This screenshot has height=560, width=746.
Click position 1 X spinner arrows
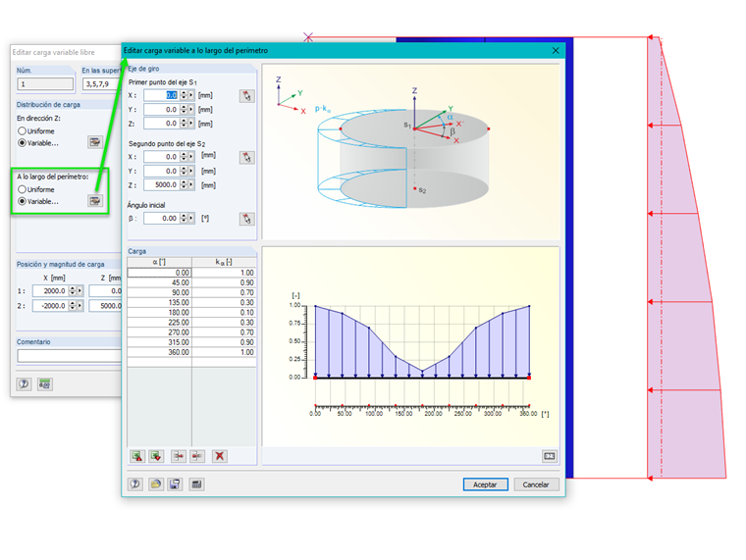pyautogui.click(x=73, y=291)
